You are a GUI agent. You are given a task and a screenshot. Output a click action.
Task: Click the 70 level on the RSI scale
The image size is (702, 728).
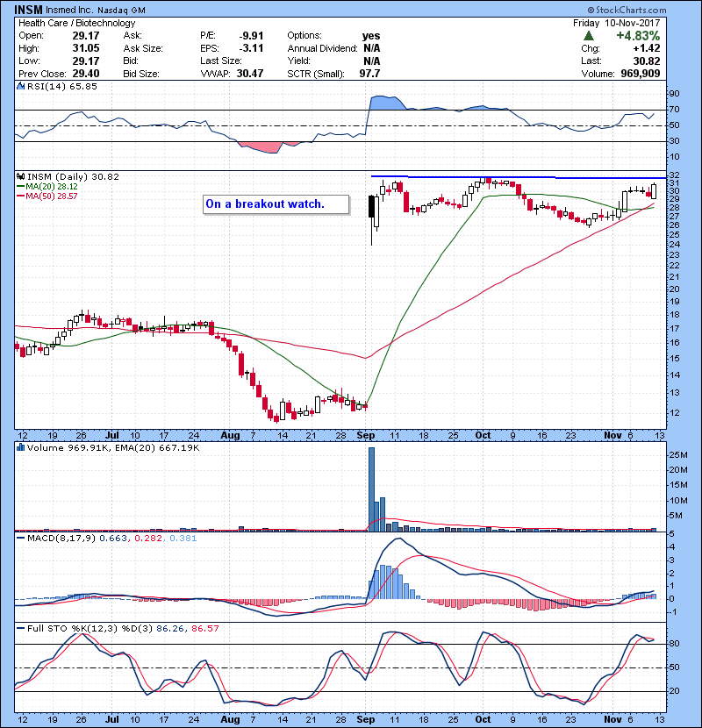click(674, 110)
